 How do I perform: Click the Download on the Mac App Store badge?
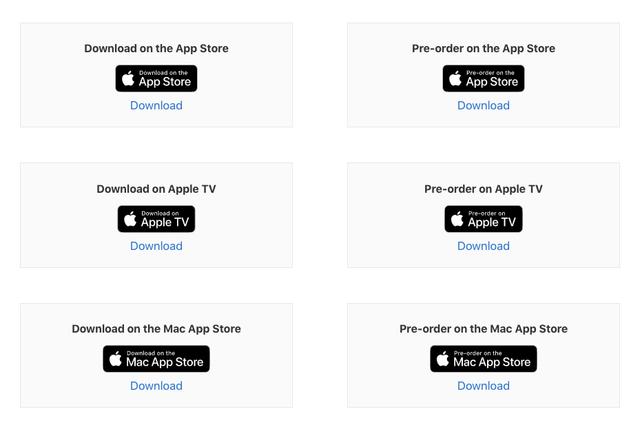[156, 359]
